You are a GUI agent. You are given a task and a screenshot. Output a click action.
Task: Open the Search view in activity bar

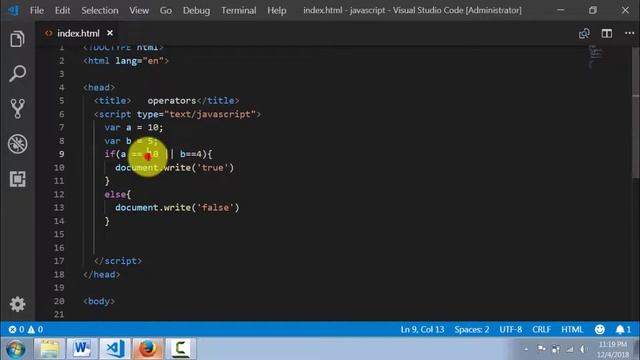[x=17, y=74]
